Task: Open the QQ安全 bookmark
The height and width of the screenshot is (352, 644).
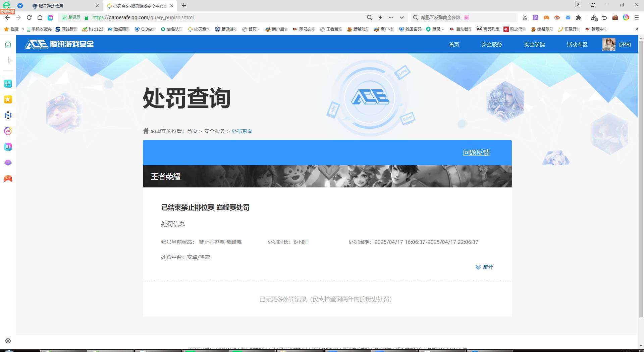Action: 145,29
